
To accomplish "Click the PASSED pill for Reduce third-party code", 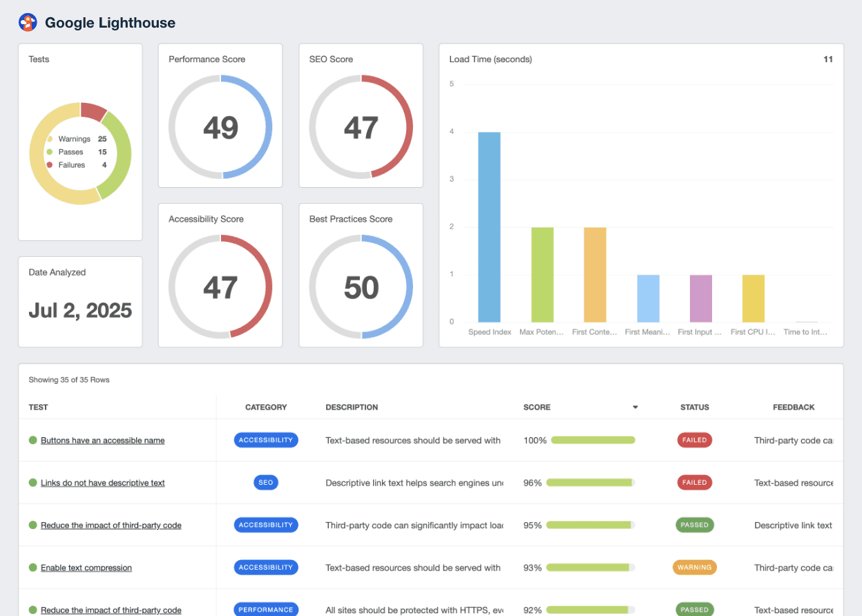I will (694, 524).
